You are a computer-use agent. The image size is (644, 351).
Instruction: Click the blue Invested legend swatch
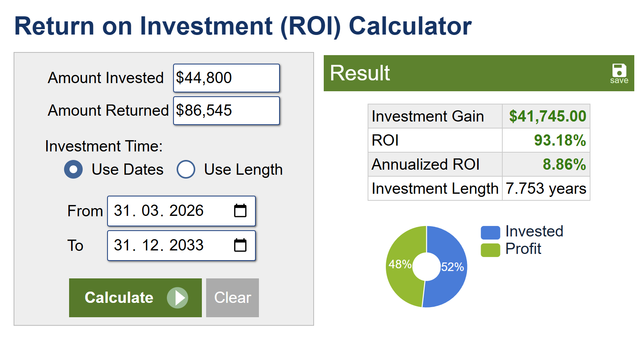point(490,232)
